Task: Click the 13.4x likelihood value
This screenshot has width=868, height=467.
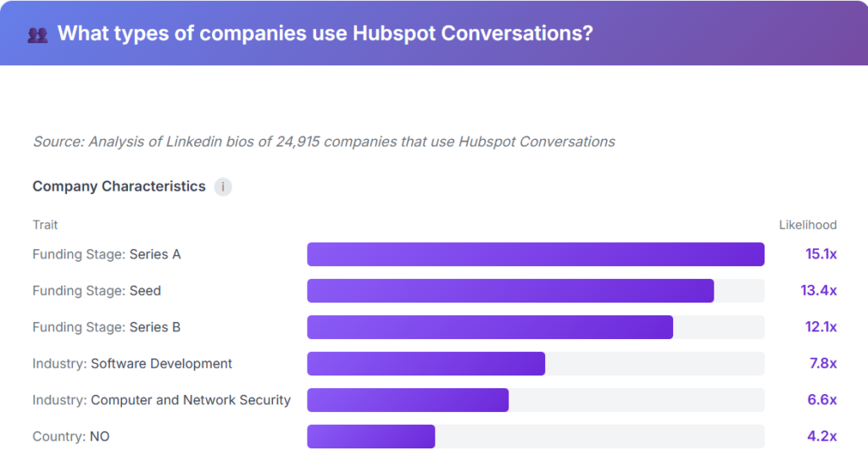Action: (x=819, y=291)
